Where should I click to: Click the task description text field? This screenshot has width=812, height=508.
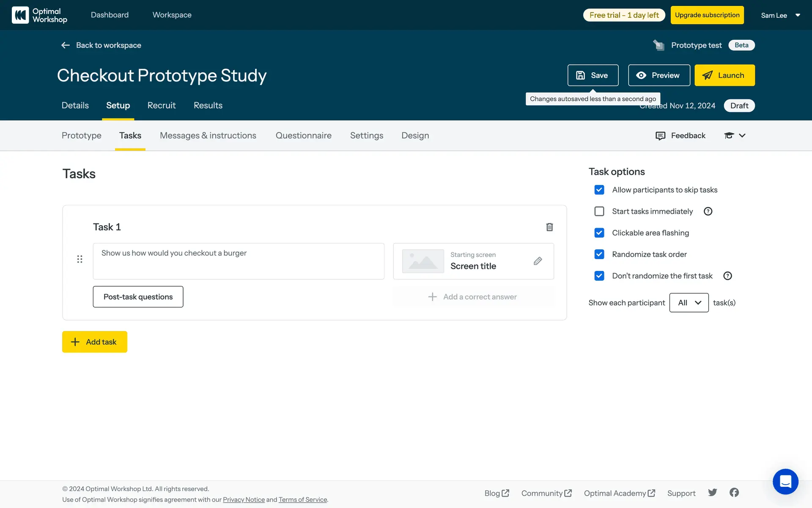(239, 261)
